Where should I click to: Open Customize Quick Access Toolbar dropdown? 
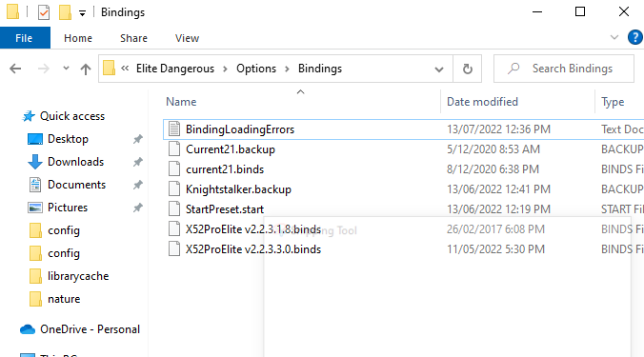click(x=82, y=13)
